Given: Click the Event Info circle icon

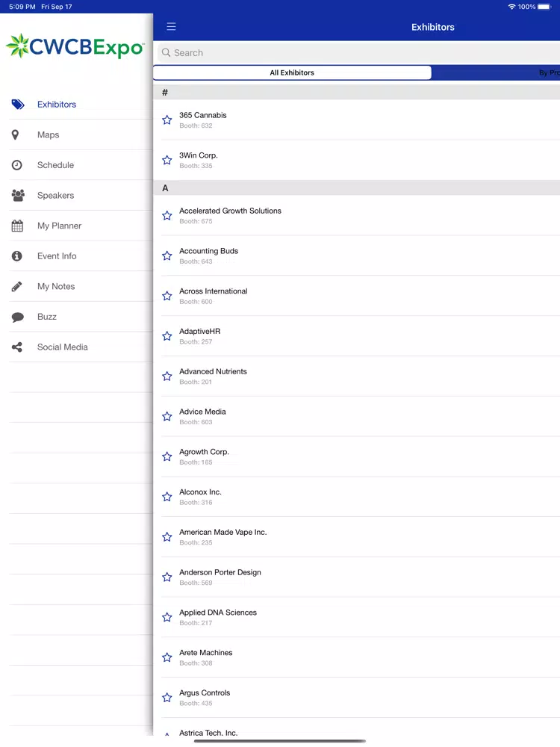Looking at the screenshot, I should click(16, 256).
